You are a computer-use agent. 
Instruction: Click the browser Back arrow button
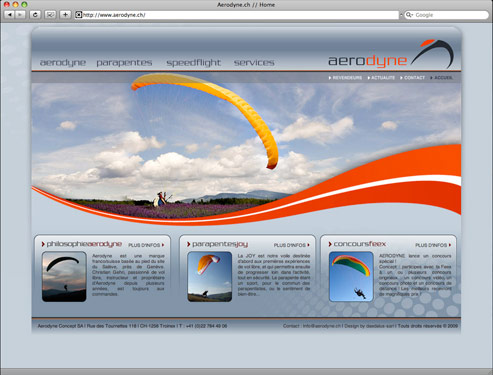[10, 15]
